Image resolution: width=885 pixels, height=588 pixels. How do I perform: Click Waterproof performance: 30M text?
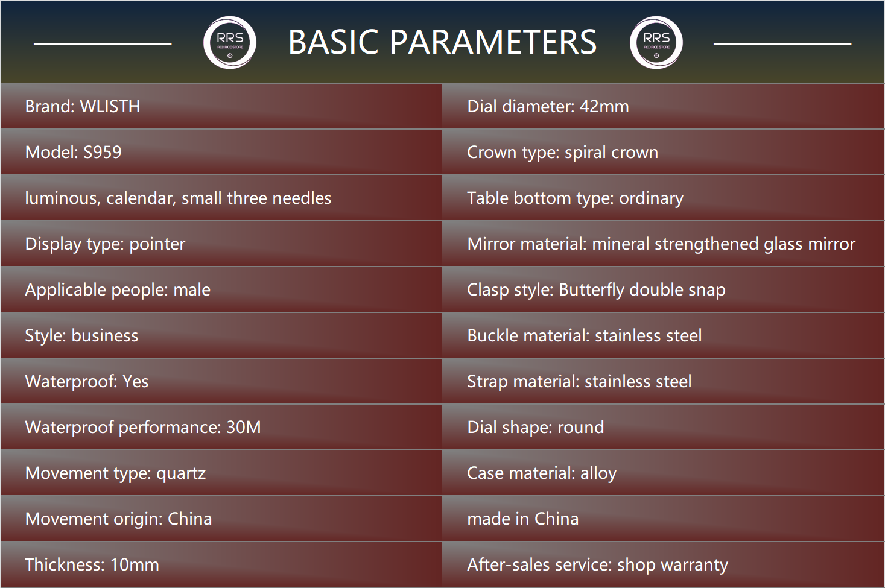(x=143, y=428)
